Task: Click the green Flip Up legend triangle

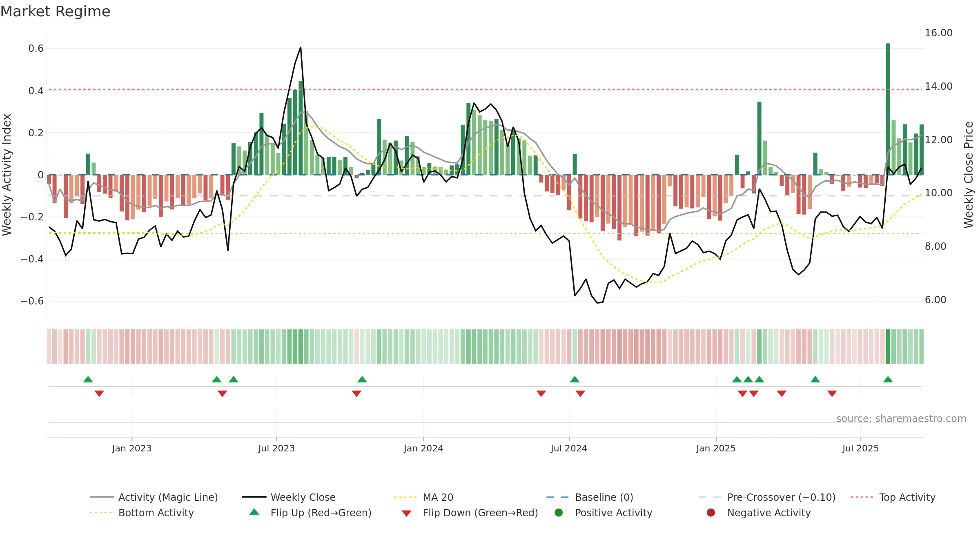Action: click(254, 512)
